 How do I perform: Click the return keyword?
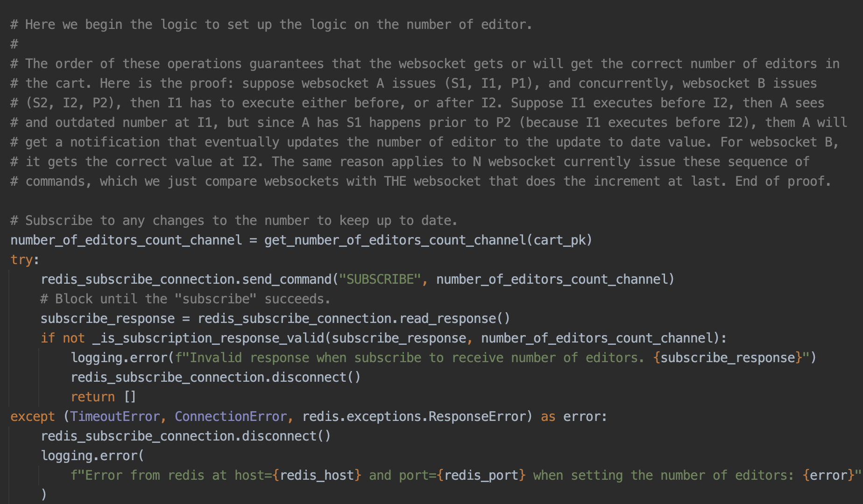[x=92, y=397]
